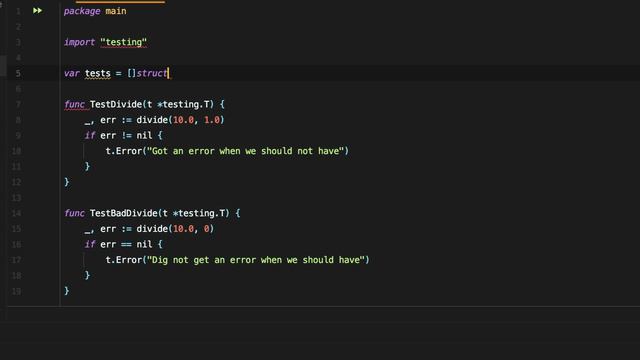Click line number 14 in the gutter

click(16, 213)
